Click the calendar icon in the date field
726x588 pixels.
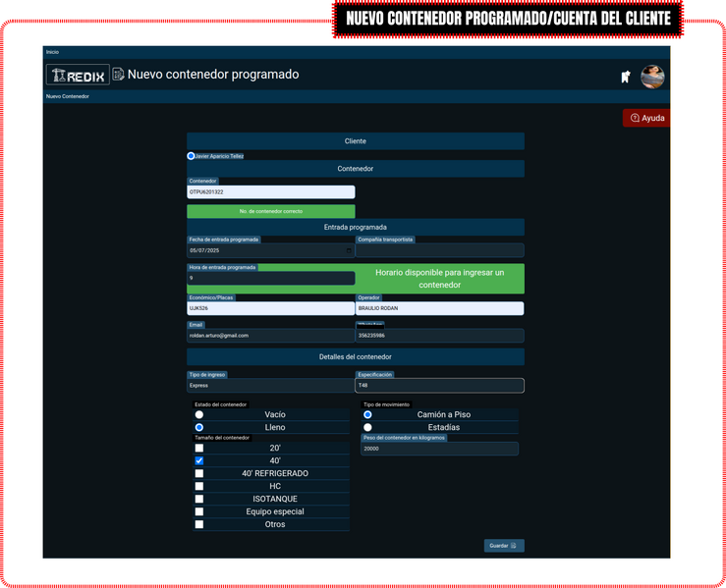349,250
